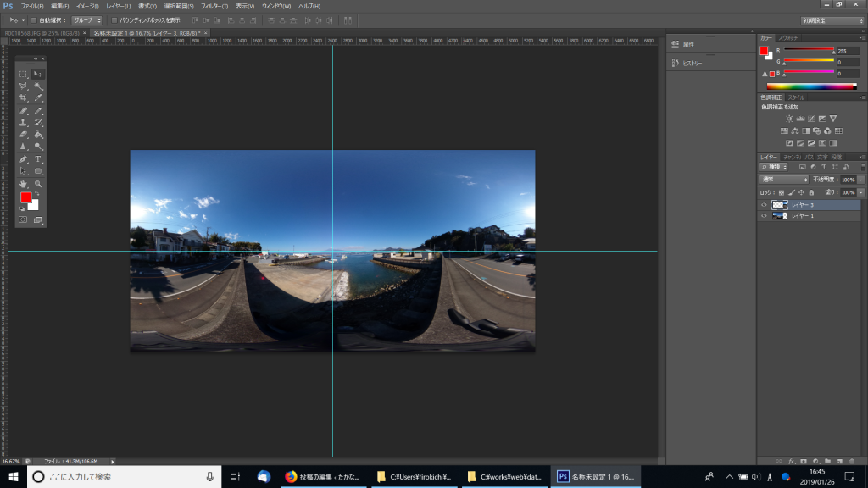The width and height of the screenshot is (868, 488).
Task: Open Firefox from the Windows taskbar
Action: tap(292, 477)
